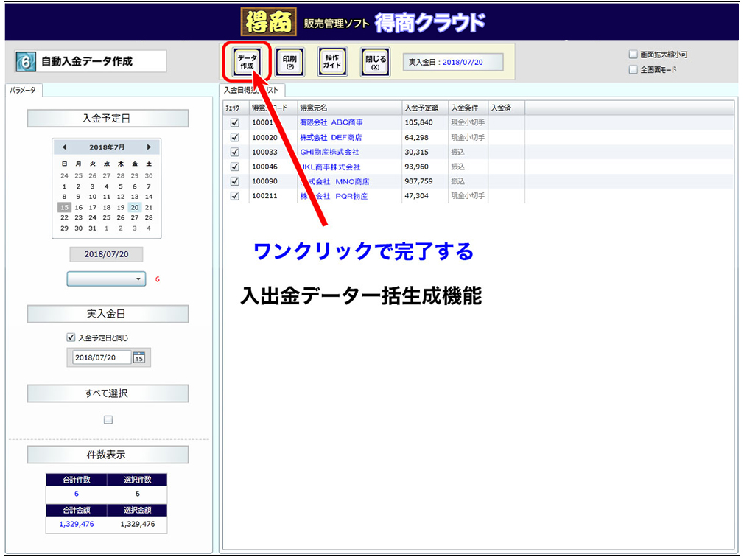The height and width of the screenshot is (560, 744).
Task: Click the 入金予定額 column header
Action: [x=424, y=108]
